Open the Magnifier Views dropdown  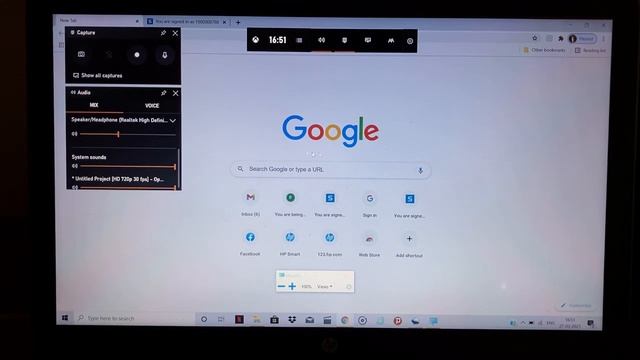click(x=324, y=287)
